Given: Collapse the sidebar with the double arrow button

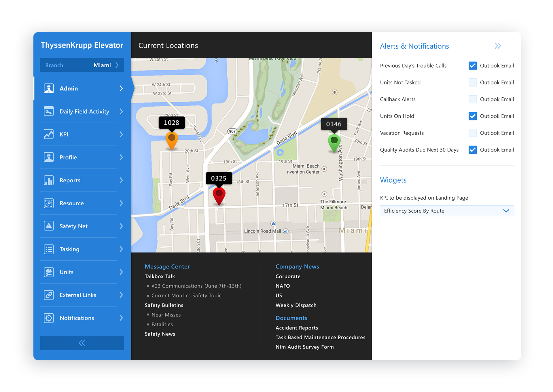Looking at the screenshot, I should [82, 343].
